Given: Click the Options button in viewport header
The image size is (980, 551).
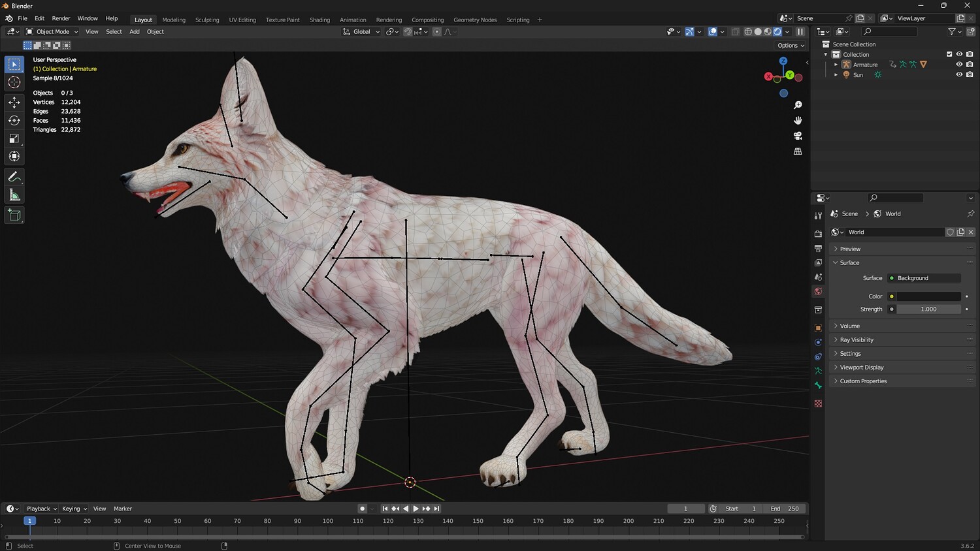Looking at the screenshot, I should [x=791, y=46].
